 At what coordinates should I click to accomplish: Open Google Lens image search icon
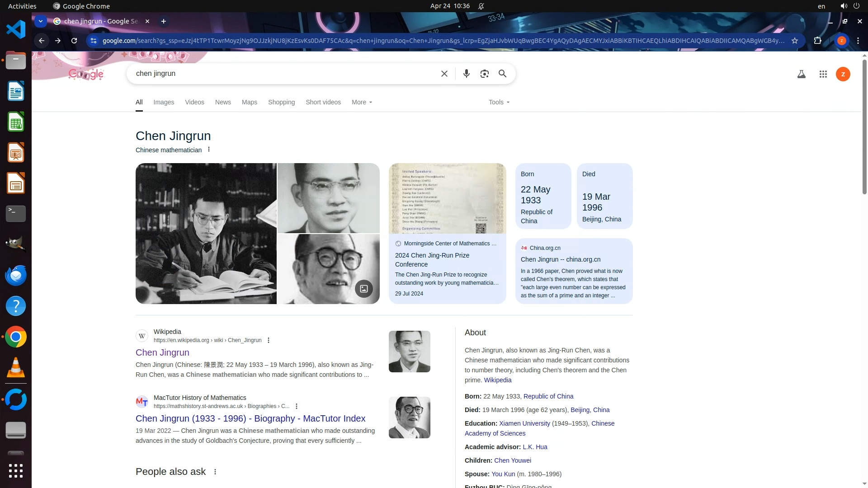coord(484,74)
